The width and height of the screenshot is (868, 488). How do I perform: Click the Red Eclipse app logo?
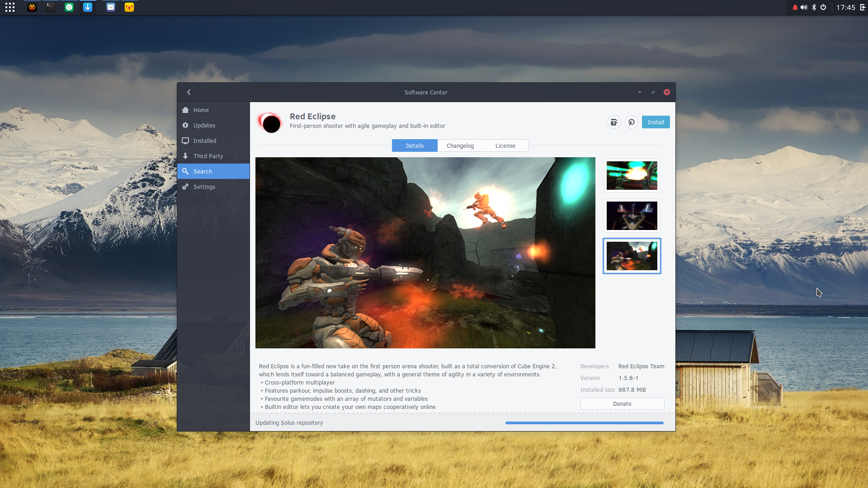pyautogui.click(x=270, y=122)
